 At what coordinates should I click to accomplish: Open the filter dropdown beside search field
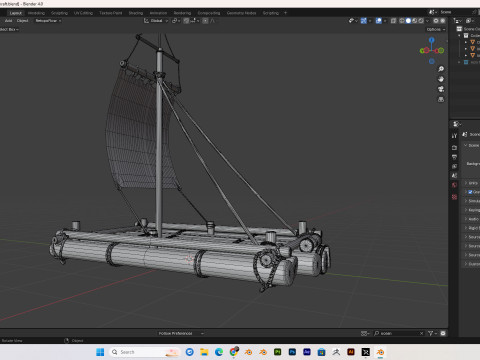432,333
